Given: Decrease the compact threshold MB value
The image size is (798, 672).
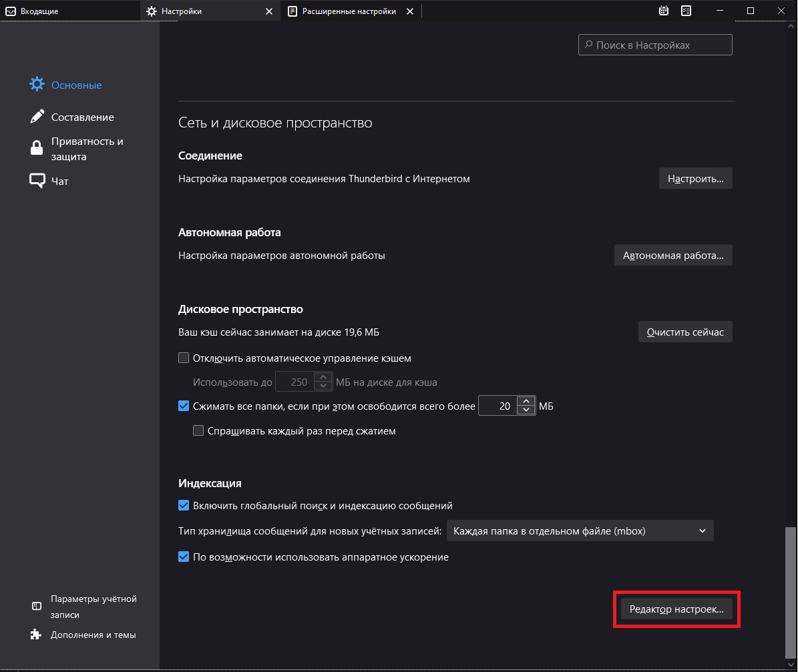Looking at the screenshot, I should (x=526, y=410).
